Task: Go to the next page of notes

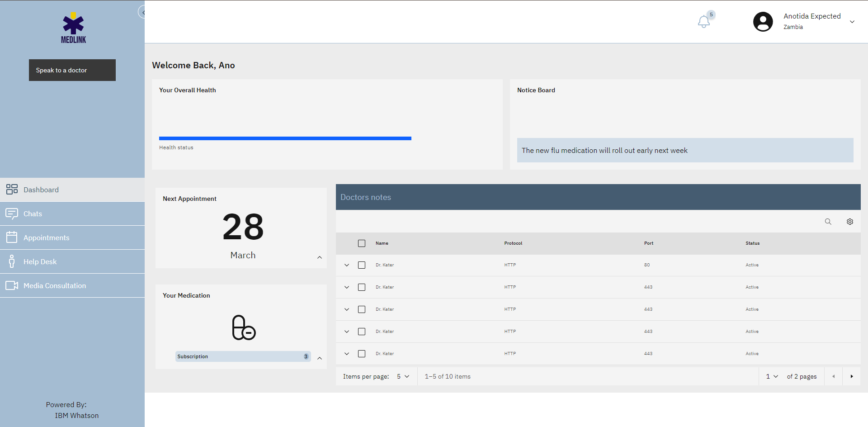Action: click(851, 376)
